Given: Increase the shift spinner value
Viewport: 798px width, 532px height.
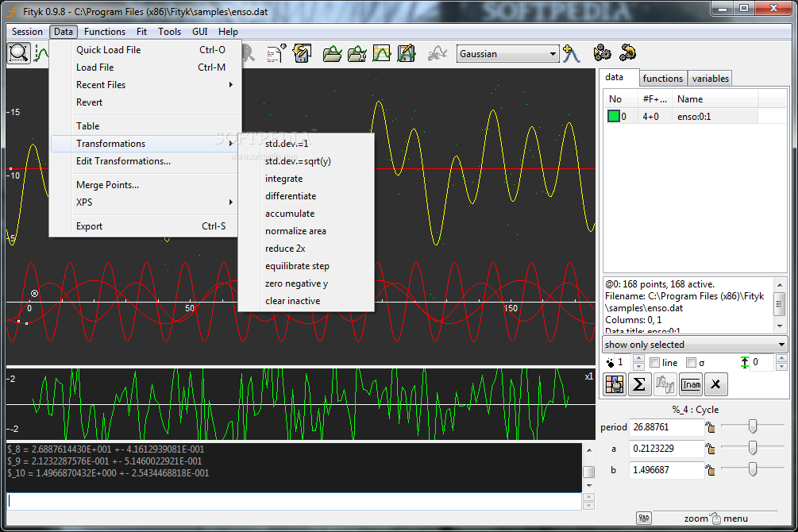Looking at the screenshot, I should point(781,358).
